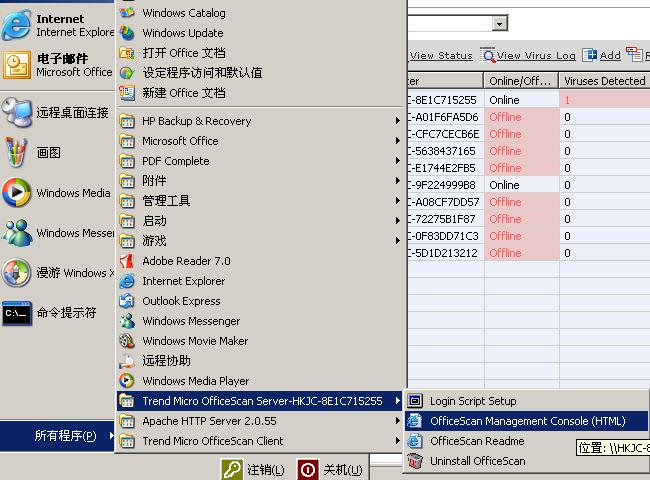Image resolution: width=650 pixels, height=480 pixels.
Task: Expand the 附件 accessories submenu arrow
Action: pos(398,180)
